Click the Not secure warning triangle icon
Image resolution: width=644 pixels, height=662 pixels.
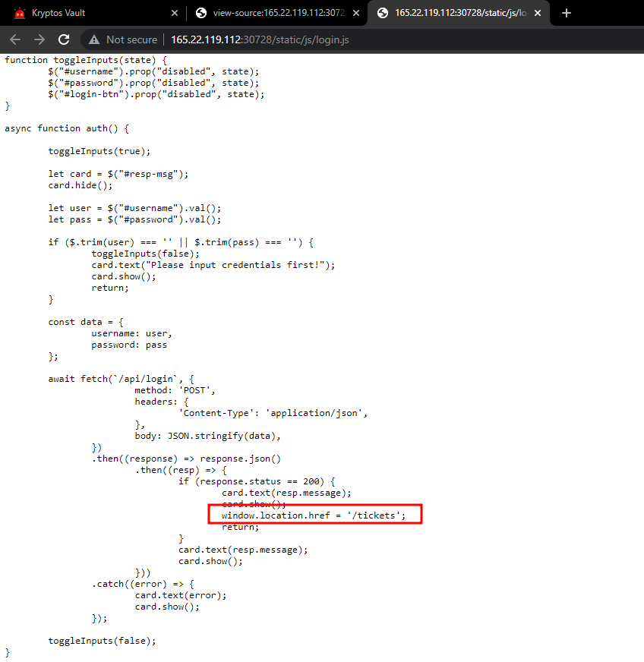click(x=94, y=39)
